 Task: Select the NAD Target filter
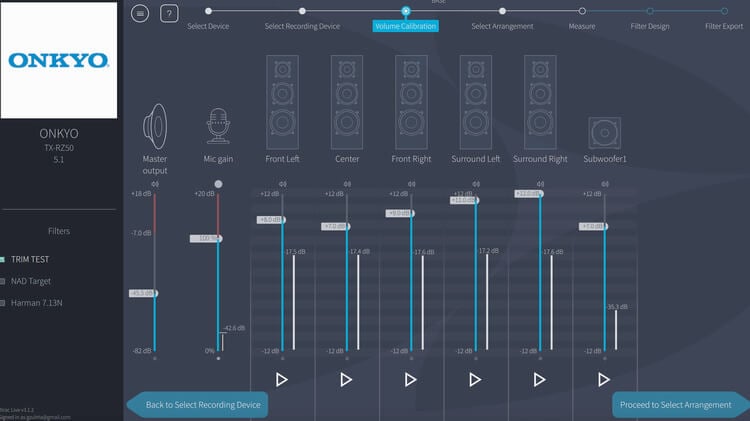tap(31, 281)
